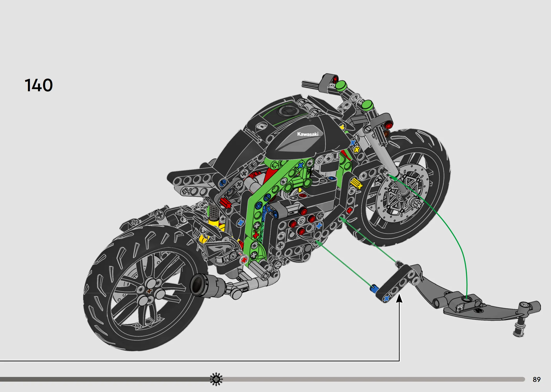Click the Kawasaki logo on the tank
Screen dimensions: 551x392
(x=308, y=134)
